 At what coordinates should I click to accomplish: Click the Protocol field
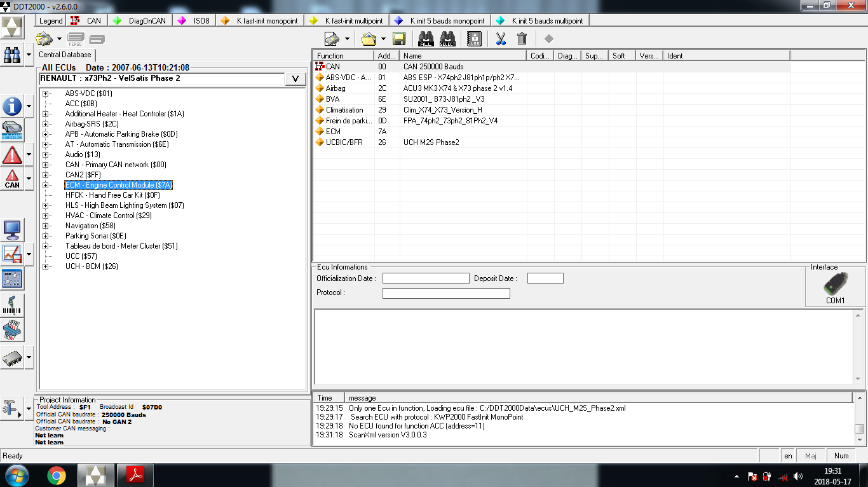(446, 293)
